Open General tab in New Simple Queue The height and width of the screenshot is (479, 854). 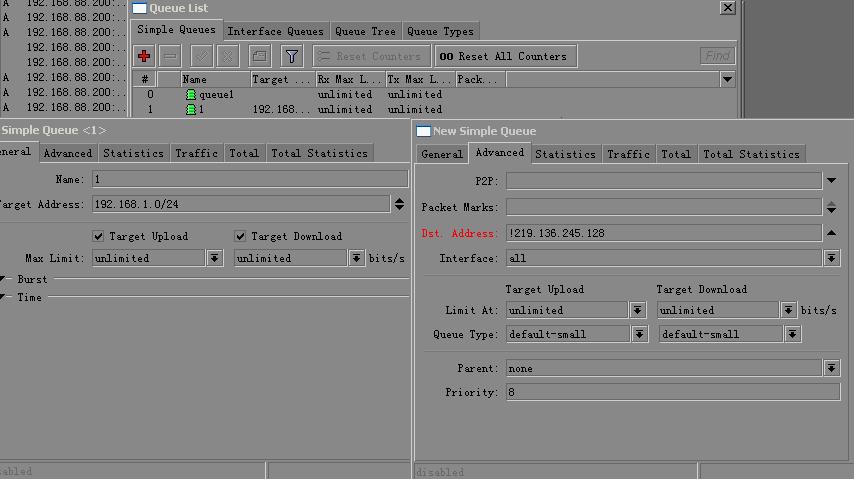[442, 155]
